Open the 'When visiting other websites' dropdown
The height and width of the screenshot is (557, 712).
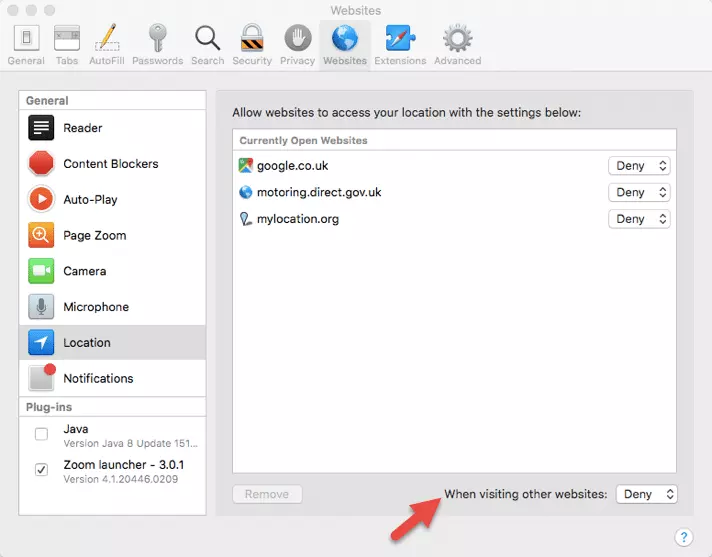pyautogui.click(x=647, y=494)
